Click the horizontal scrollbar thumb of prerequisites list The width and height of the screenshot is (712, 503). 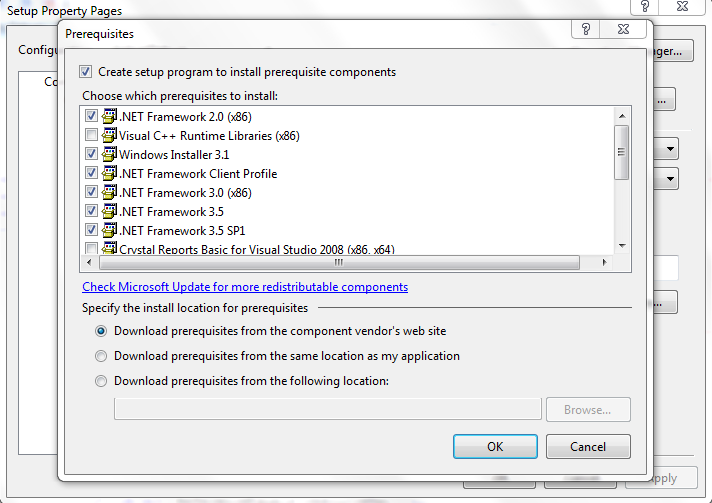tap(339, 262)
